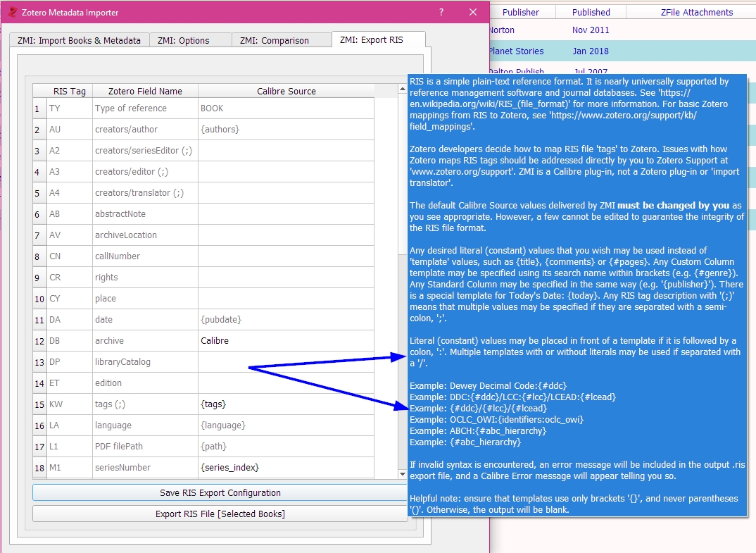Edit the {authors} Calibre Source cell
Screen dimensions: 756x553
point(286,130)
